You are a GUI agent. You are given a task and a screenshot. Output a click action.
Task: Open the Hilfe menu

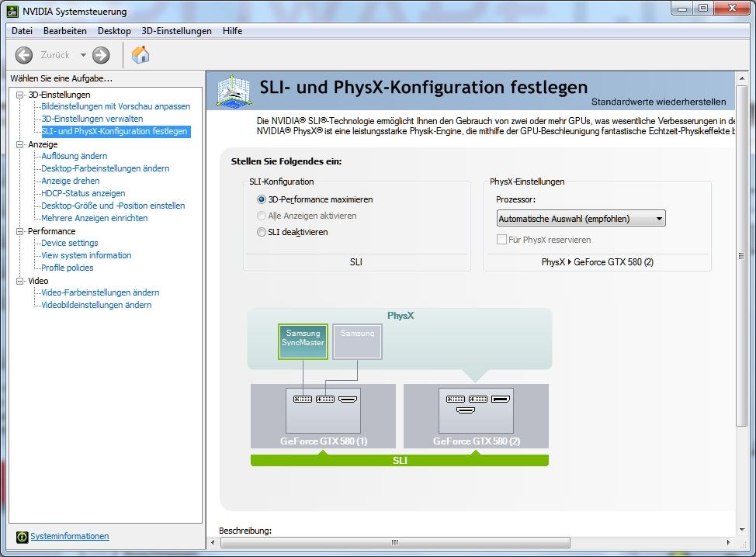[x=232, y=31]
